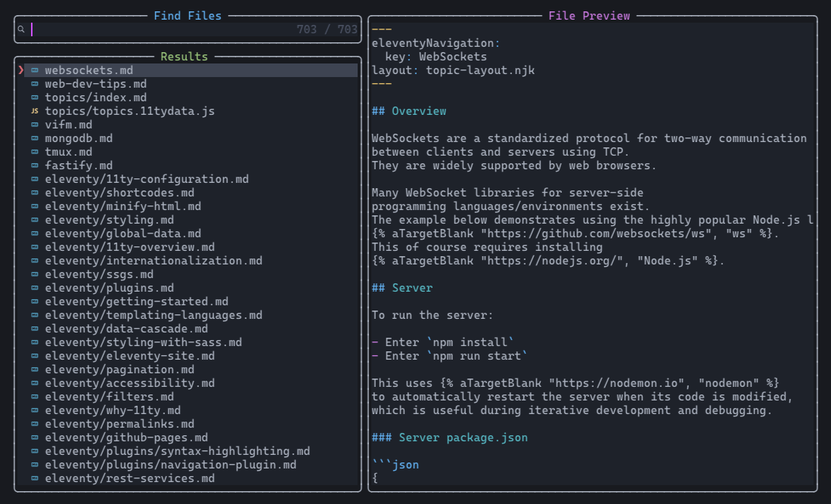This screenshot has height=504, width=831.
Task: Focus the Find Files search input
Action: [151, 29]
